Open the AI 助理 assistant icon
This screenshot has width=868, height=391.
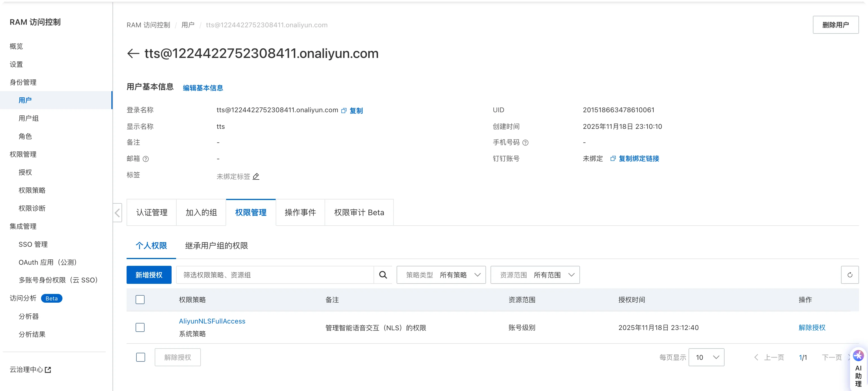point(858,356)
